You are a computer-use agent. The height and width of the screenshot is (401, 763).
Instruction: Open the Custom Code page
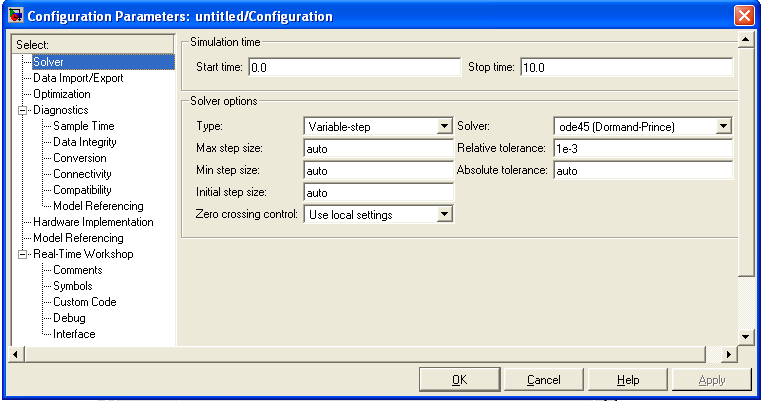point(84,302)
